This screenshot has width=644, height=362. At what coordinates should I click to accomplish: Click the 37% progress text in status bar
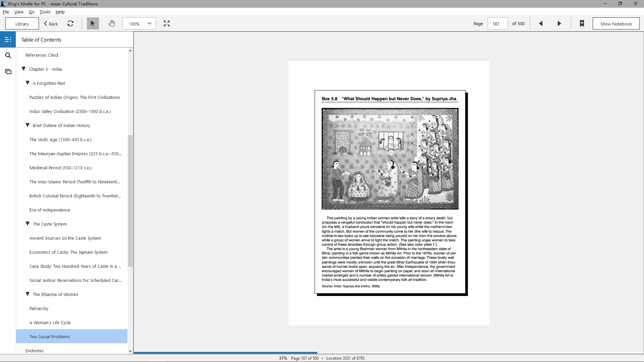(x=283, y=358)
